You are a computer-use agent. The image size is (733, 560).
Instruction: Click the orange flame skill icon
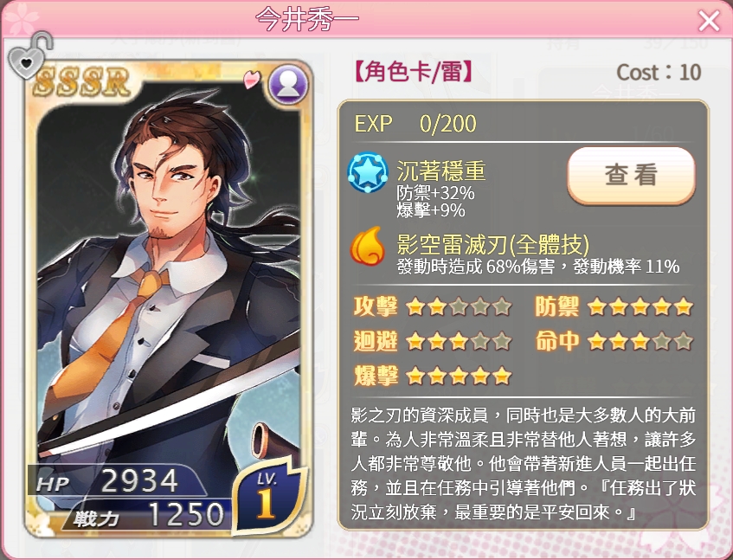click(x=368, y=247)
